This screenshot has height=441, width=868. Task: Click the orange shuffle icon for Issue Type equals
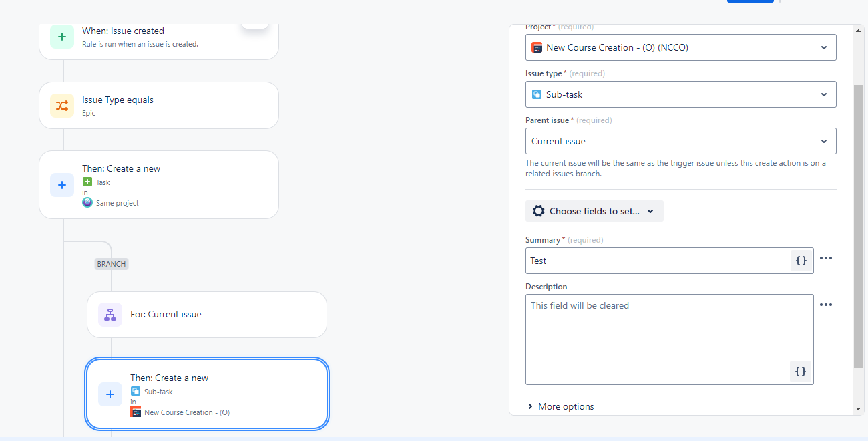(x=62, y=106)
